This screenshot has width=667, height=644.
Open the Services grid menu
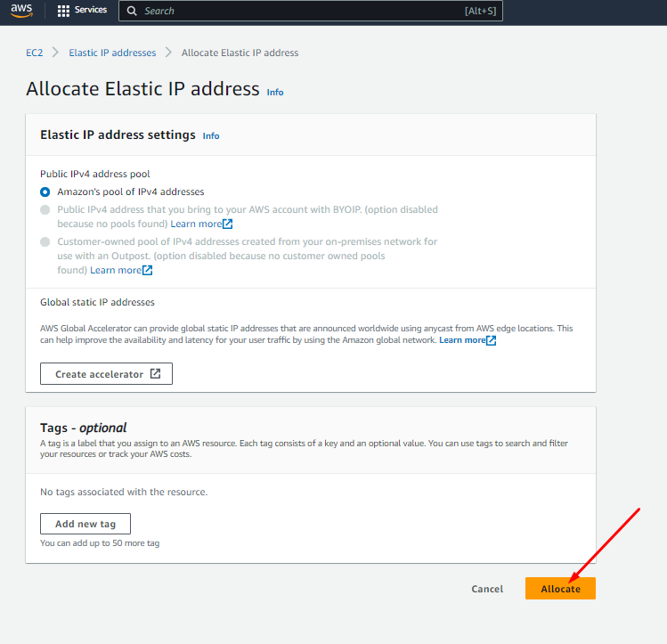pos(82,10)
